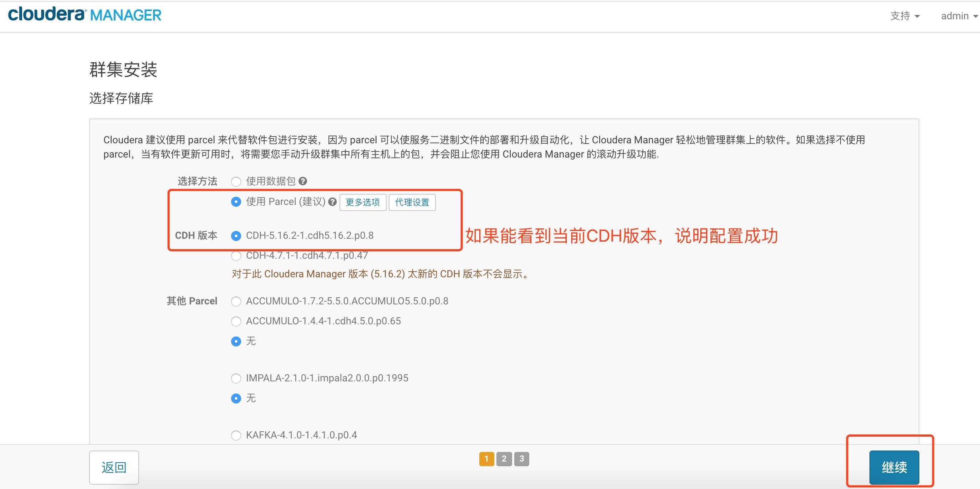
Task: Go to wizard step 2
Action: [504, 459]
